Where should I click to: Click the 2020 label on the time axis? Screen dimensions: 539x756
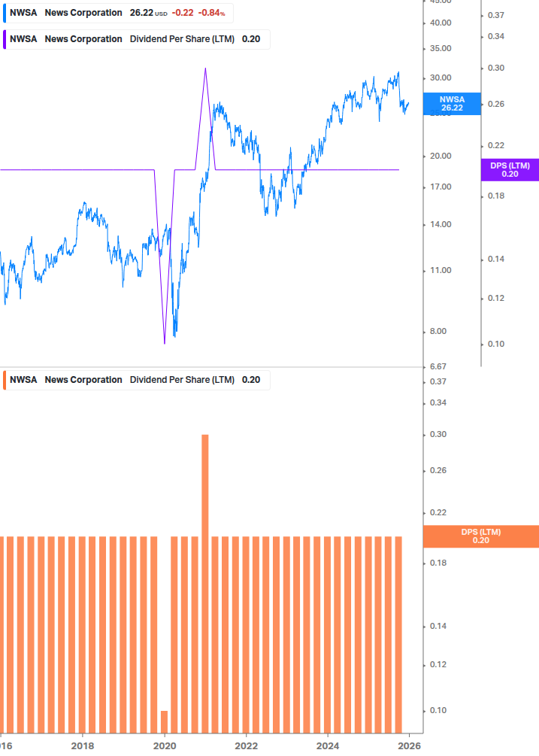click(165, 746)
